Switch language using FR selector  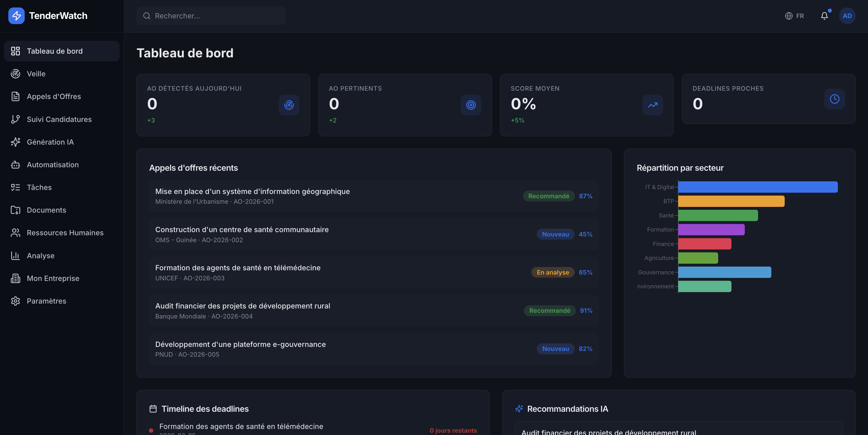click(x=795, y=16)
